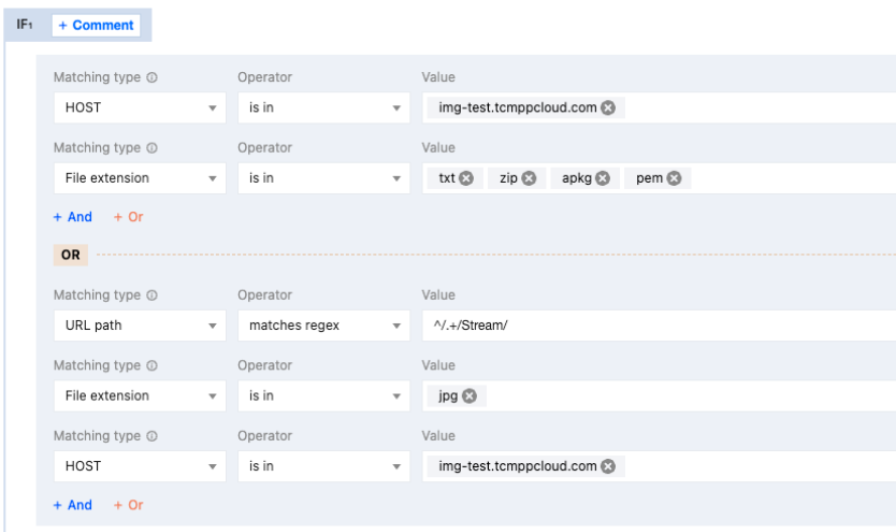
Task: Open the URL path matching type dropdown
Action: [139, 326]
